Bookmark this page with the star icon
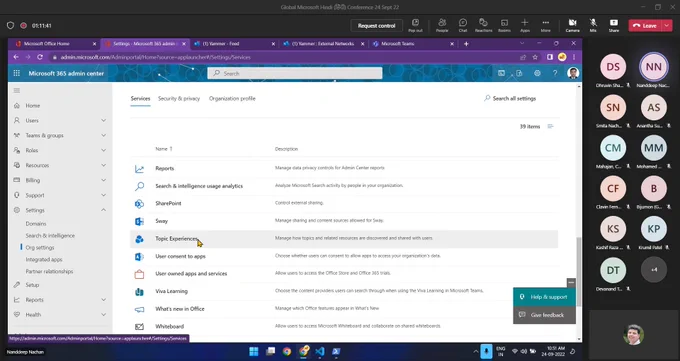680x361 pixels. [535, 57]
